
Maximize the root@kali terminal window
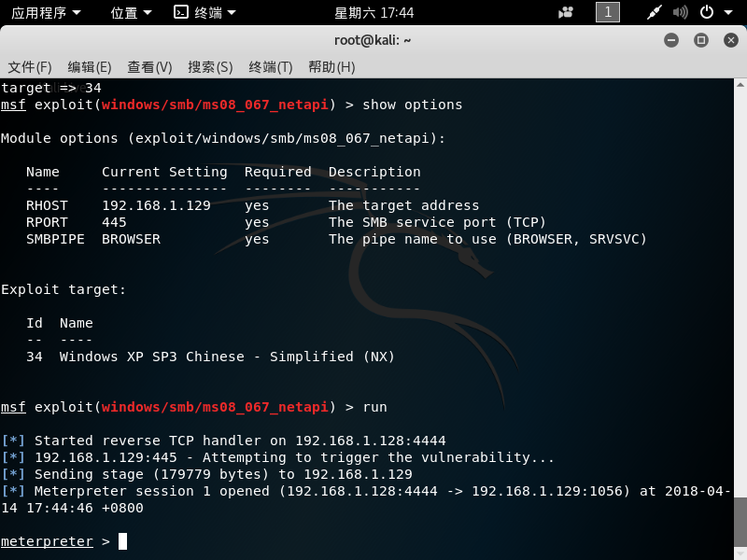(701, 40)
